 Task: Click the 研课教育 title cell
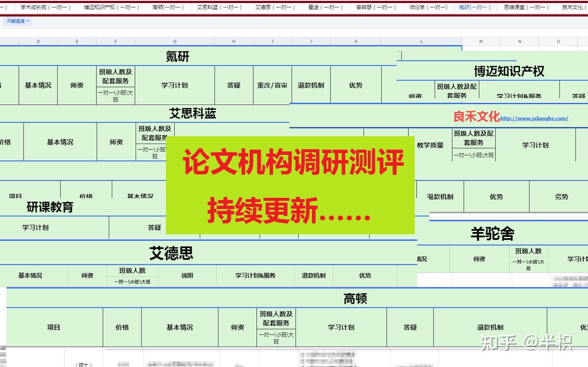point(50,207)
